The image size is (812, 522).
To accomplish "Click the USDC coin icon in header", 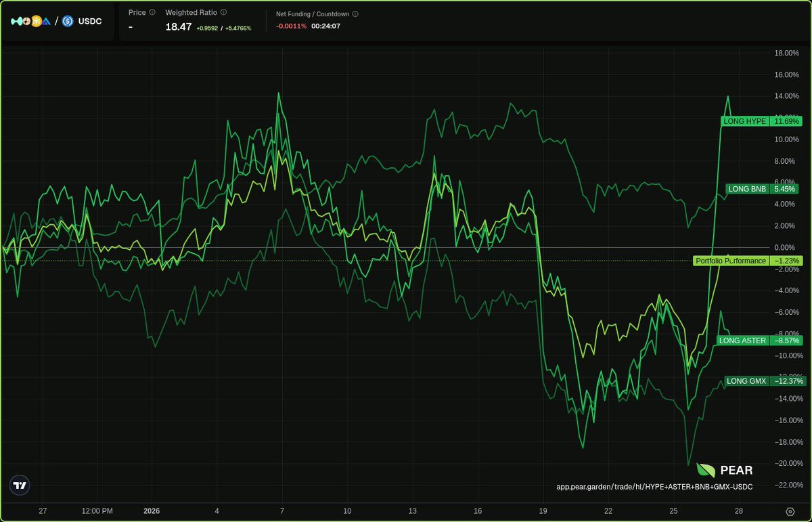I will (x=68, y=21).
